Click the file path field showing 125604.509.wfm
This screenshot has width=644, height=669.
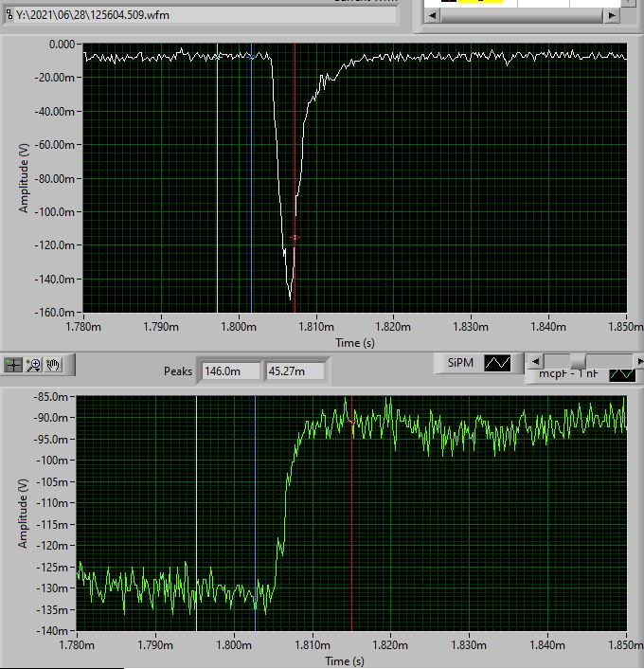click(201, 15)
